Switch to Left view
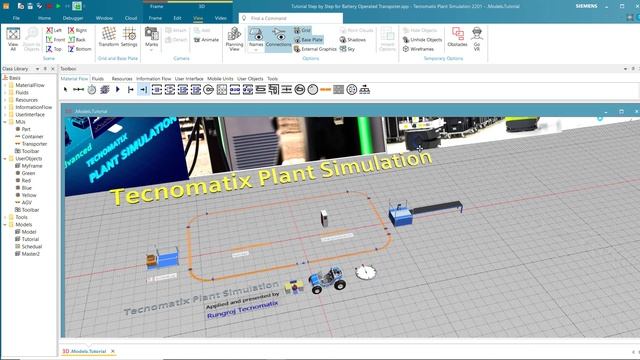This screenshot has height=360, width=640. [x=53, y=30]
